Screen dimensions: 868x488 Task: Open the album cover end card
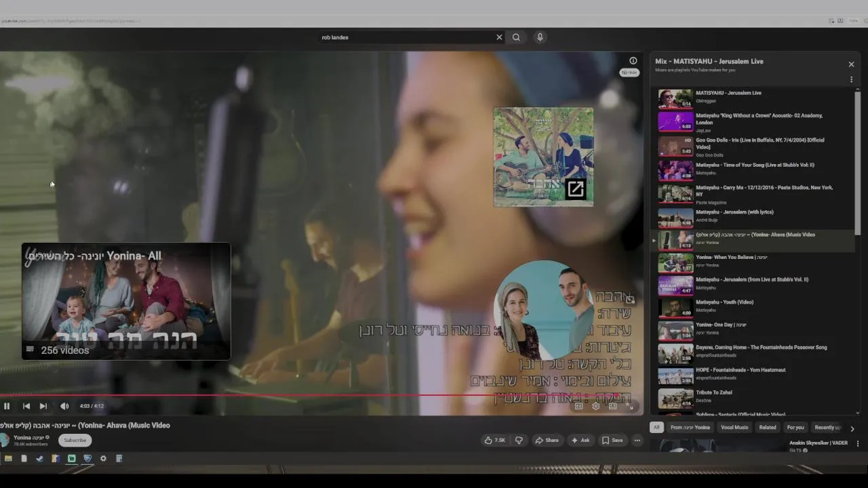(x=543, y=157)
